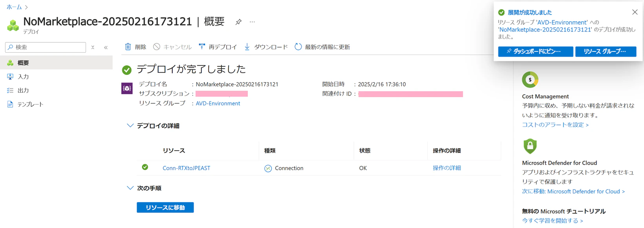Click the リソースに移動 button
This screenshot has width=644, height=228.
click(x=165, y=208)
